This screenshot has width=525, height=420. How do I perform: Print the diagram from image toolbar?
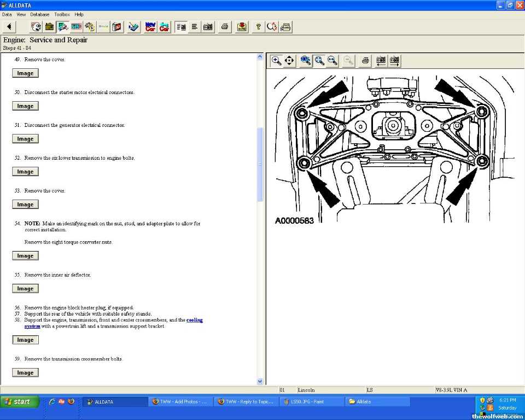[x=365, y=61]
